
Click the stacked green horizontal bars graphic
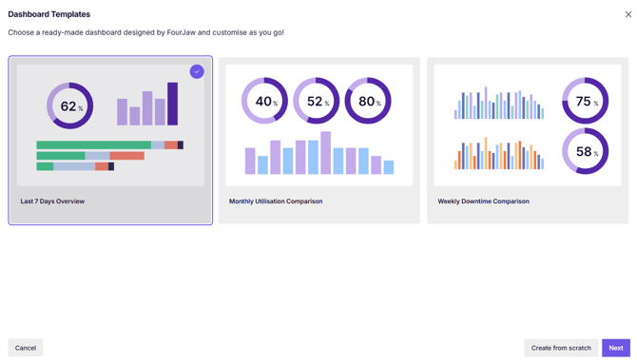click(x=109, y=156)
